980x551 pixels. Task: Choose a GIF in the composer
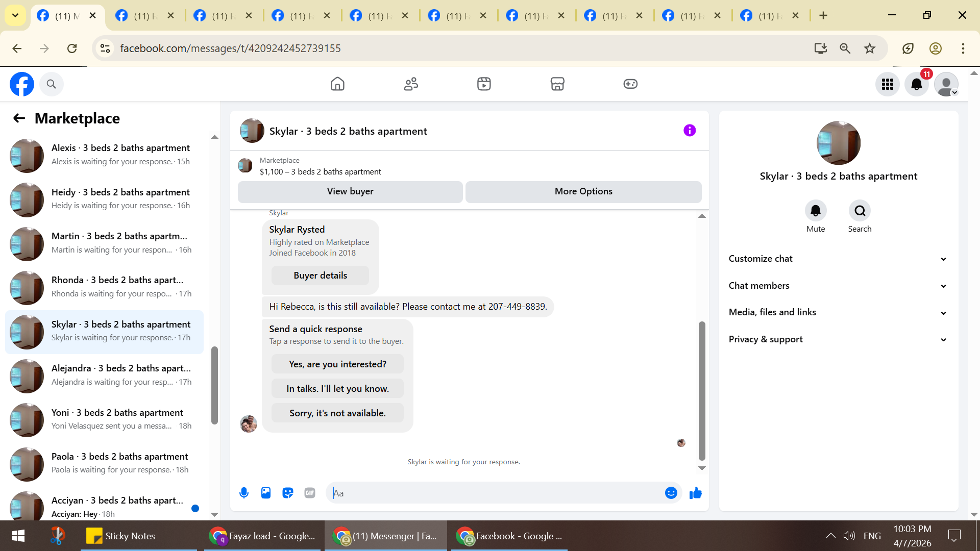coord(310,493)
